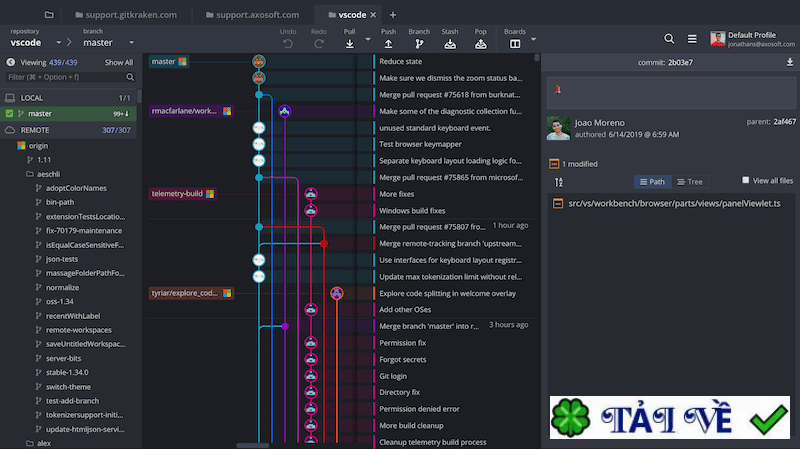The image size is (800, 449).
Task: Click the download icon beside commit hash
Action: [790, 62]
